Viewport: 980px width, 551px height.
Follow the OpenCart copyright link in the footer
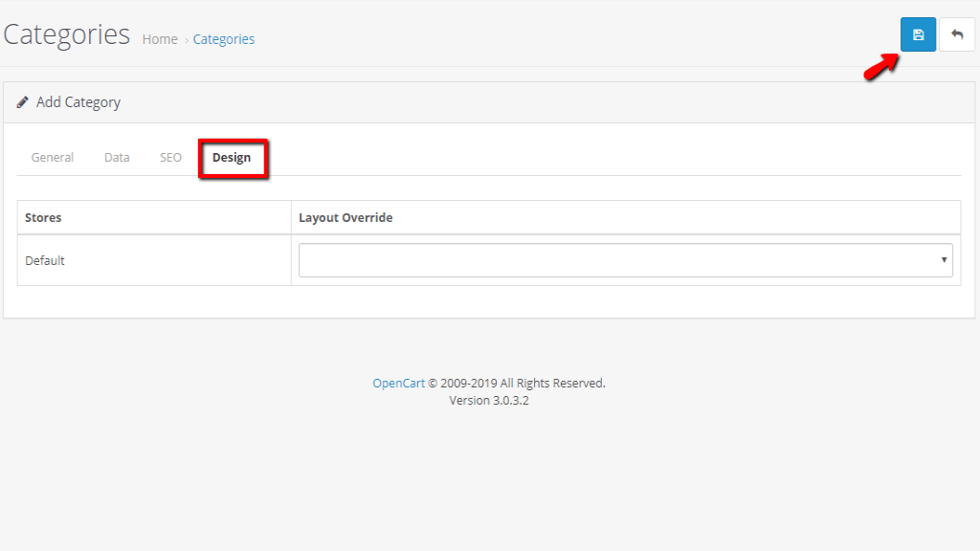click(x=397, y=382)
